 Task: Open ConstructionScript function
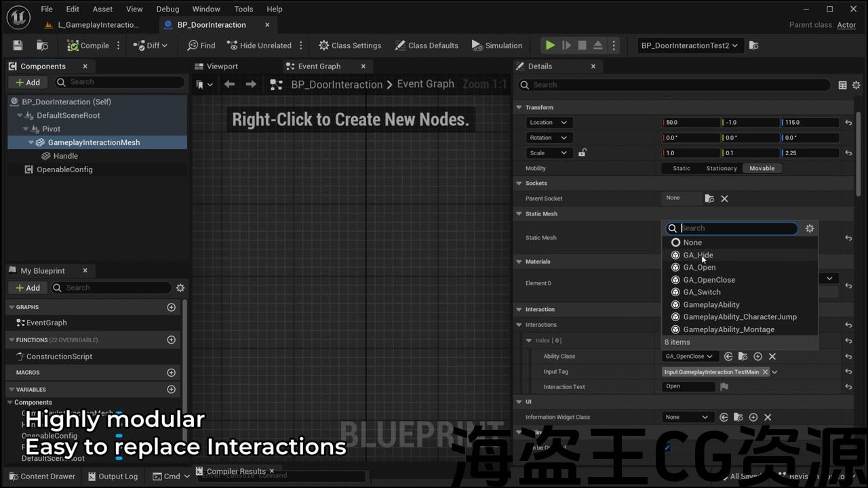(58, 357)
